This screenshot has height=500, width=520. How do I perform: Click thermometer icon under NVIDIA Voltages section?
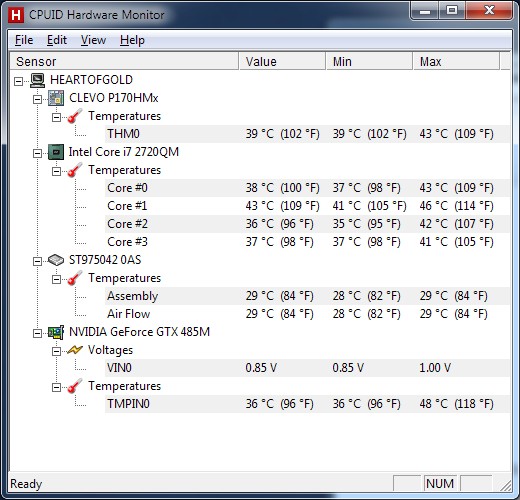(x=74, y=386)
